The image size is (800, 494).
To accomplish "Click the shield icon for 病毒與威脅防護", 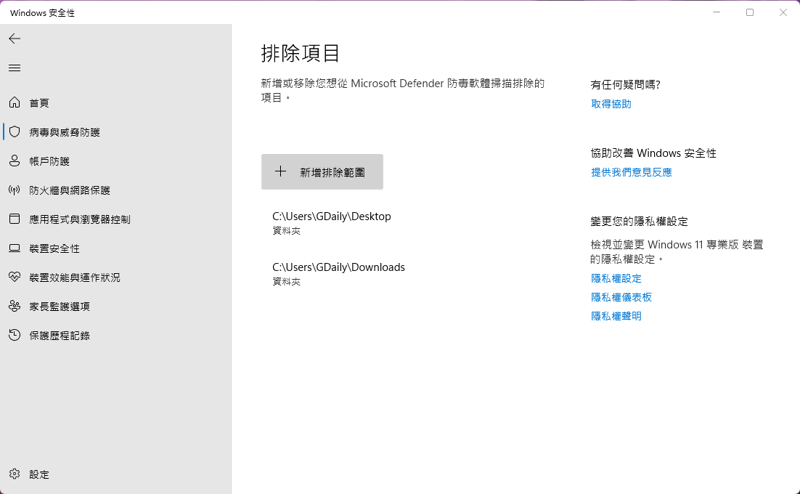I will pyautogui.click(x=14, y=132).
